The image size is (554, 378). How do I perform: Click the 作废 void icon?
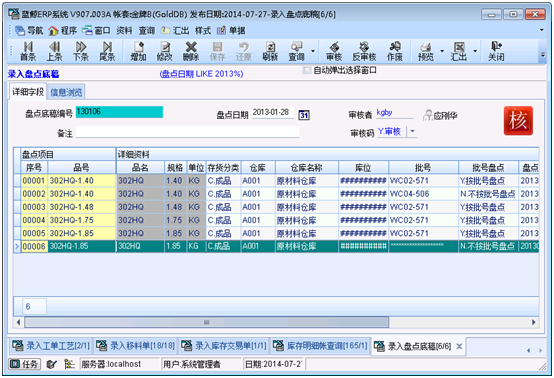pos(395,51)
